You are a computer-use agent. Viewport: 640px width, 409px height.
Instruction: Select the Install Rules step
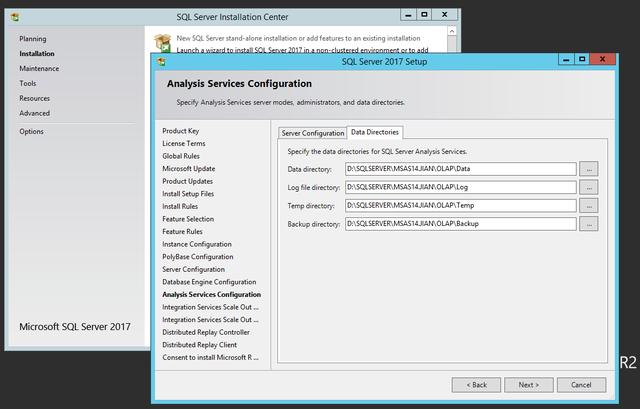click(180, 207)
